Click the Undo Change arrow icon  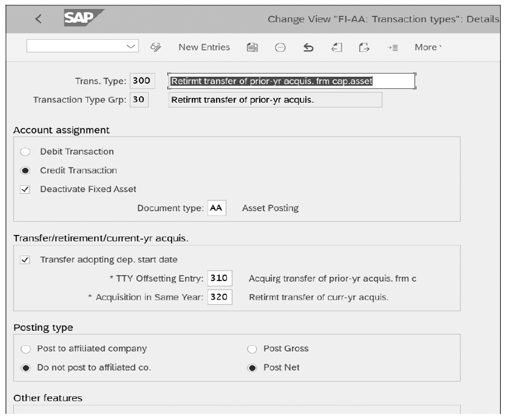point(308,47)
